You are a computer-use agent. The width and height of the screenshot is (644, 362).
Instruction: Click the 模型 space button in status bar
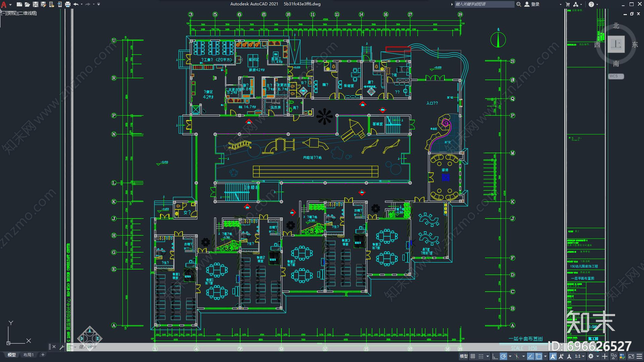tap(464, 356)
